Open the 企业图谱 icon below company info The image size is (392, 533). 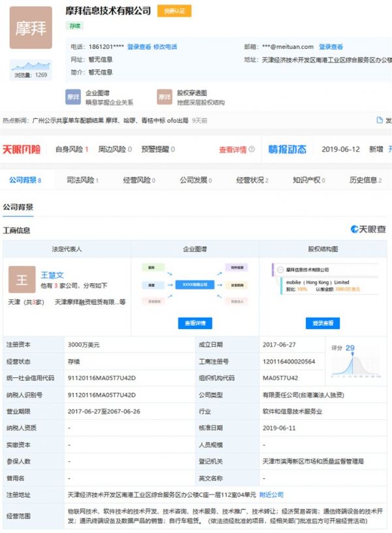(74, 97)
